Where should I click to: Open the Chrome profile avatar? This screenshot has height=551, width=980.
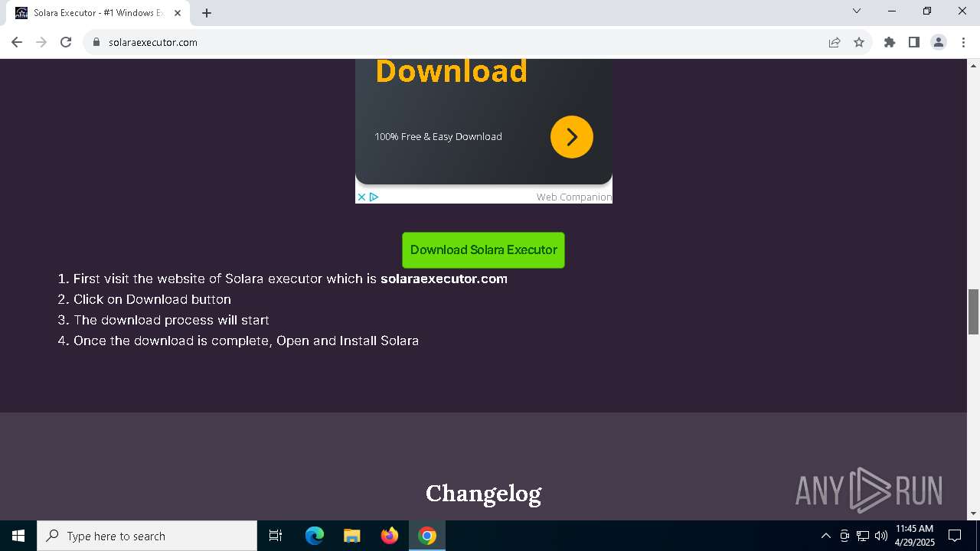point(939,42)
